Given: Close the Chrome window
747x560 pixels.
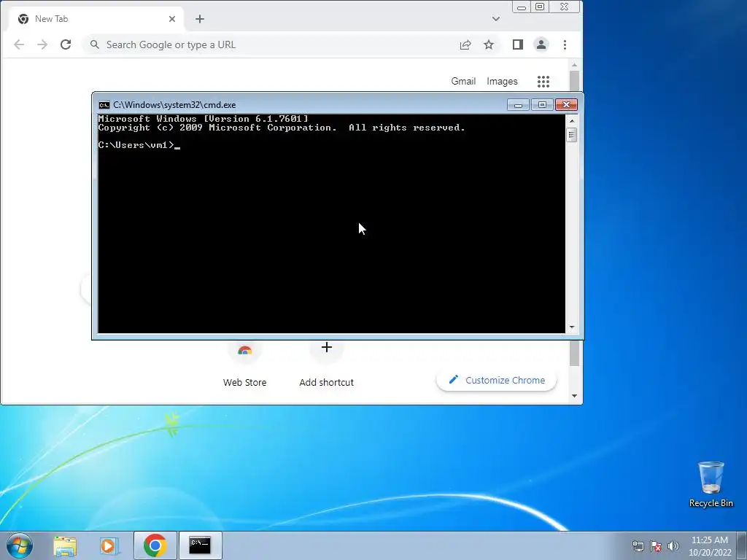Looking at the screenshot, I should [565, 7].
